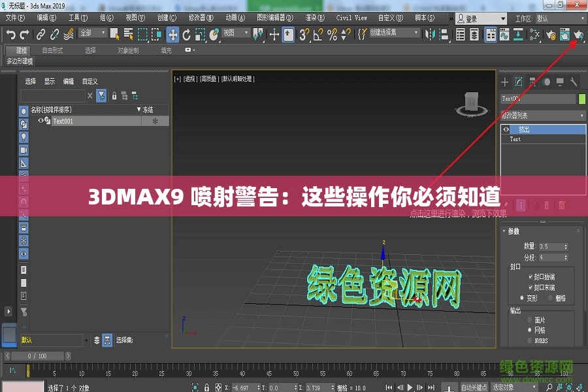Toggle the 3D Snaps button
588x392 pixels.
304,35
